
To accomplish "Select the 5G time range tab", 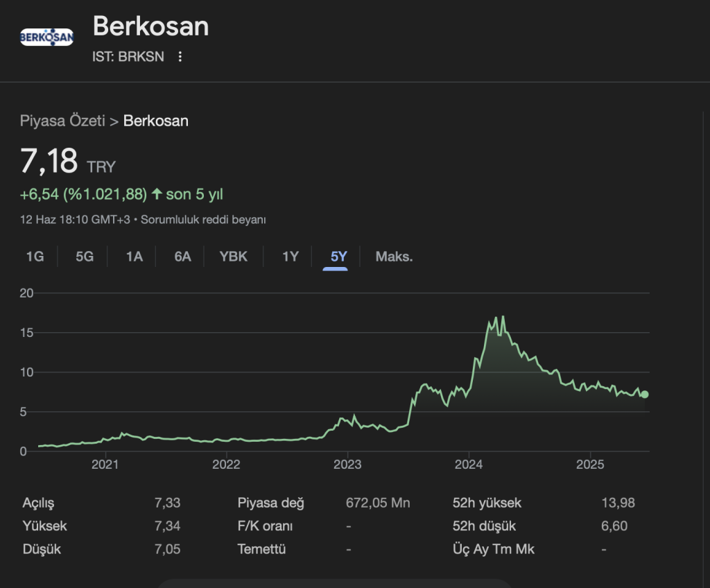I will (x=85, y=257).
